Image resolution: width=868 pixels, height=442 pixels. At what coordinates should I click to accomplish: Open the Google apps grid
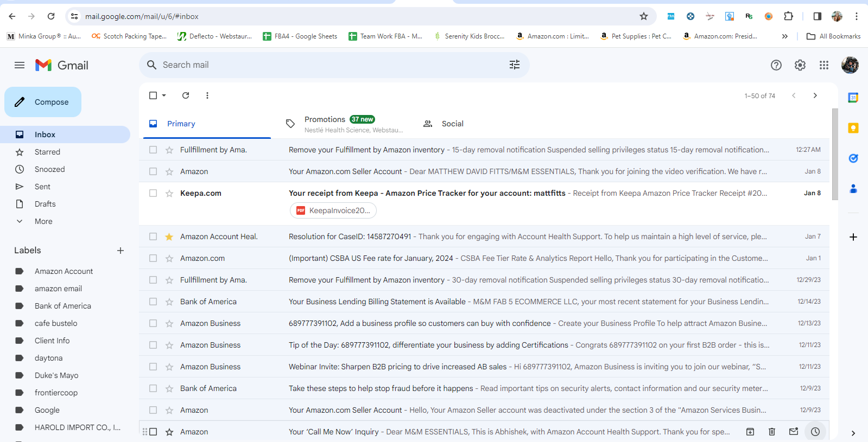click(x=824, y=65)
